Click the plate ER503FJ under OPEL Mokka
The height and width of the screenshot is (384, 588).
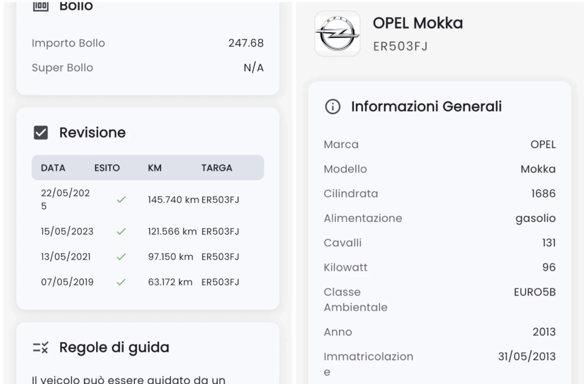pyautogui.click(x=400, y=46)
